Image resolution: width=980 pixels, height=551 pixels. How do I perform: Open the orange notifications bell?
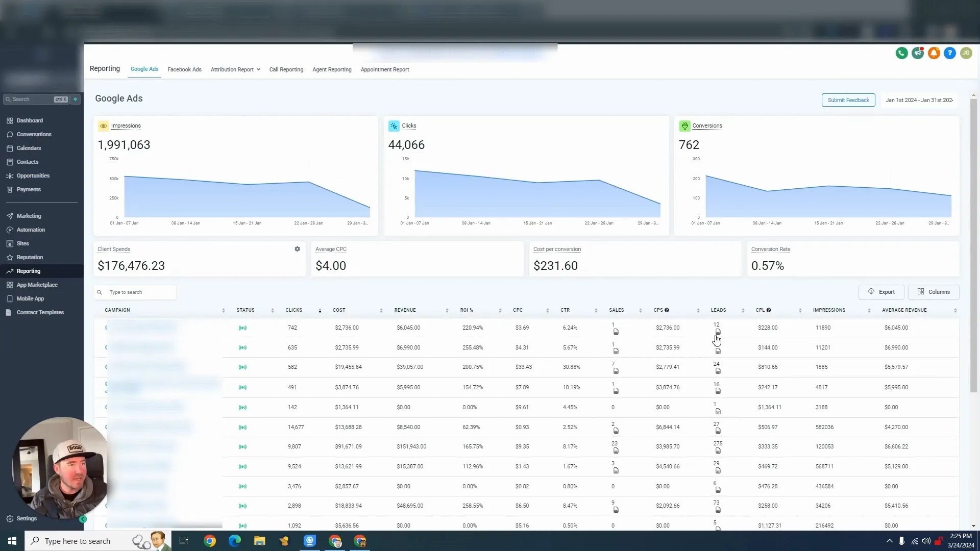(x=934, y=53)
